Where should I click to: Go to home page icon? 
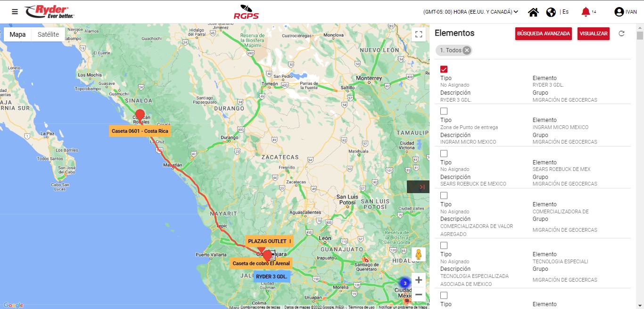(533, 12)
